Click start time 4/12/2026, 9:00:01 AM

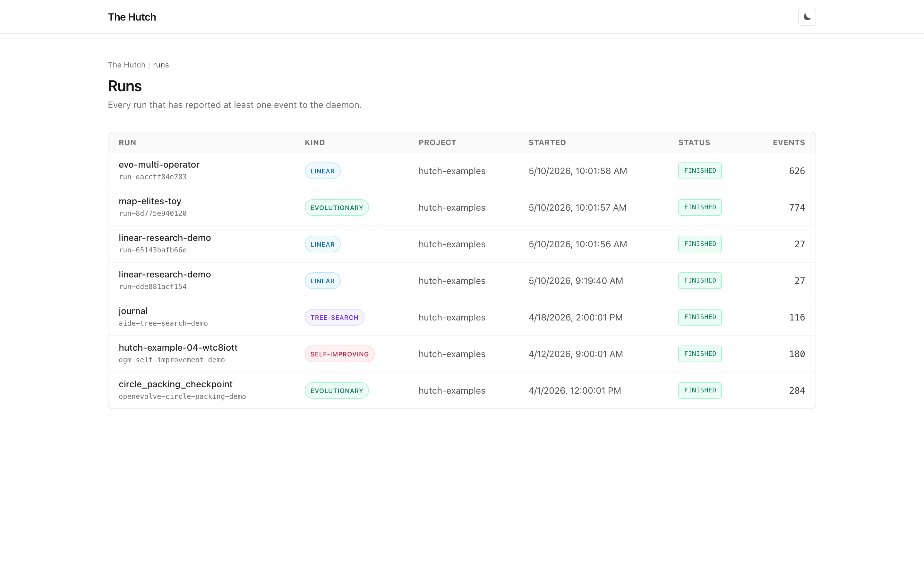576,354
